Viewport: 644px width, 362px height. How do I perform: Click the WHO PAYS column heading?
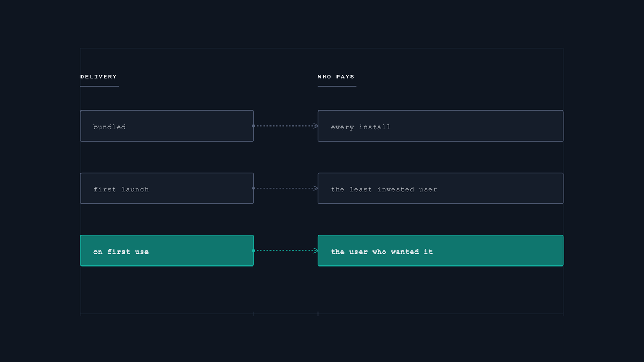[336, 77]
